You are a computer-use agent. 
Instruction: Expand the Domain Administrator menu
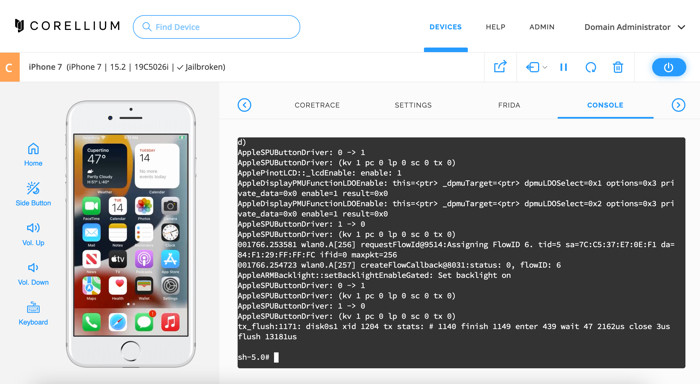tap(634, 27)
